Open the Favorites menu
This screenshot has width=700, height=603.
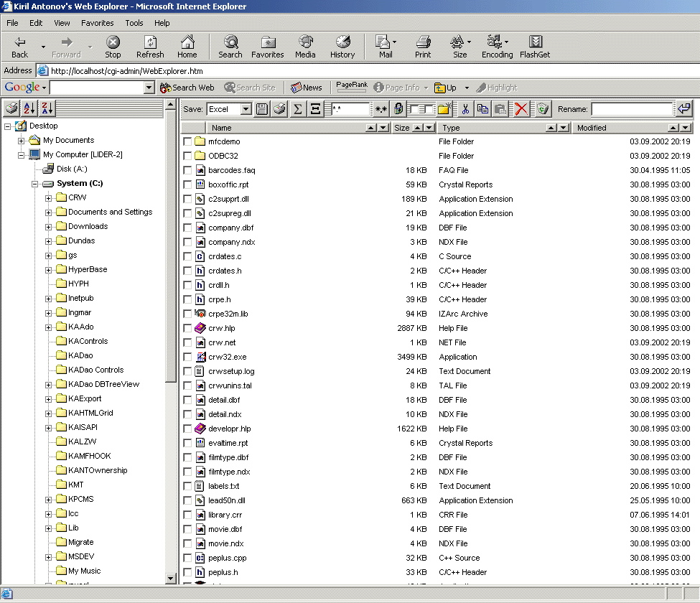97,23
